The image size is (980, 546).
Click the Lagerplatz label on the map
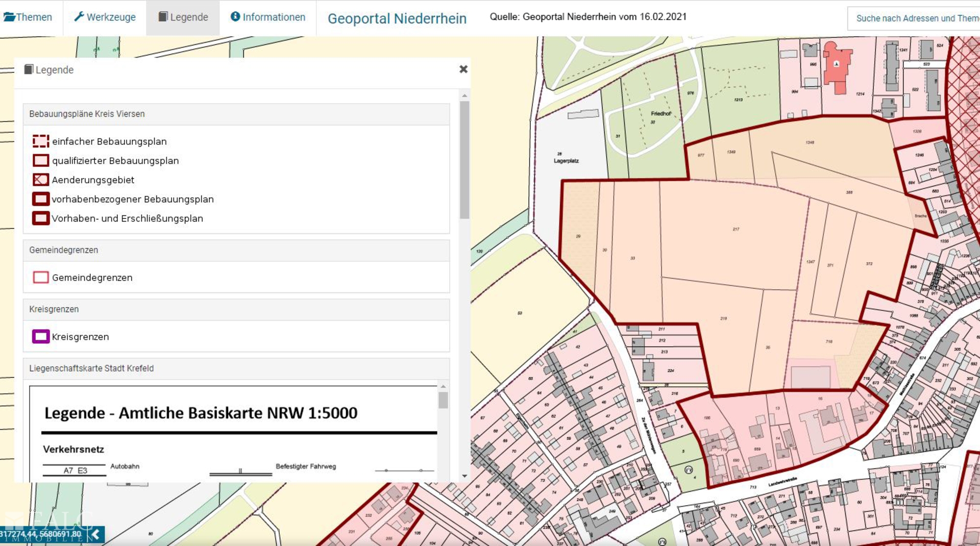tap(566, 161)
